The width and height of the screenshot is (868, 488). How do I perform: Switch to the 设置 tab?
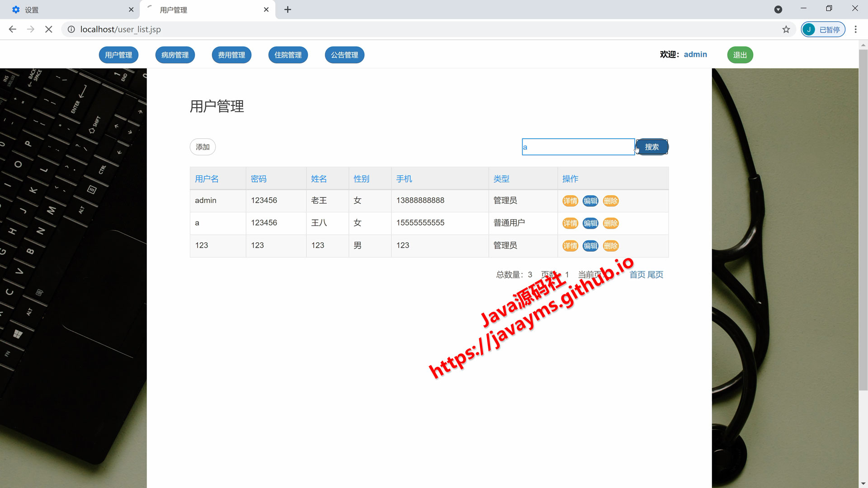tap(70, 9)
